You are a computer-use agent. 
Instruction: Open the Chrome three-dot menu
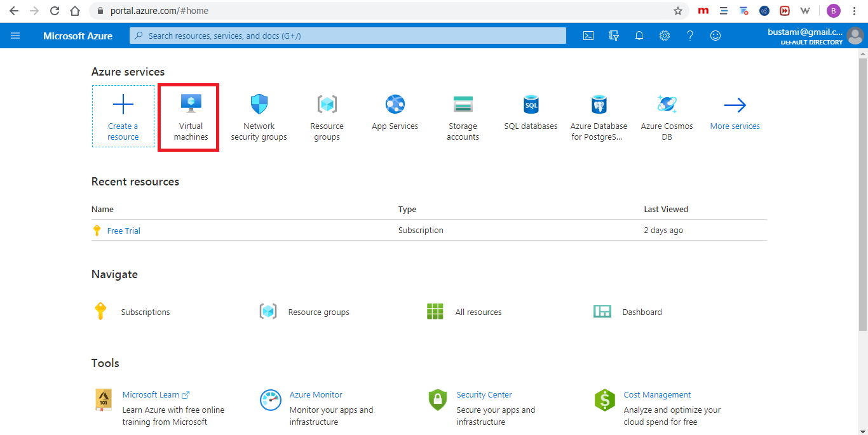tap(856, 11)
